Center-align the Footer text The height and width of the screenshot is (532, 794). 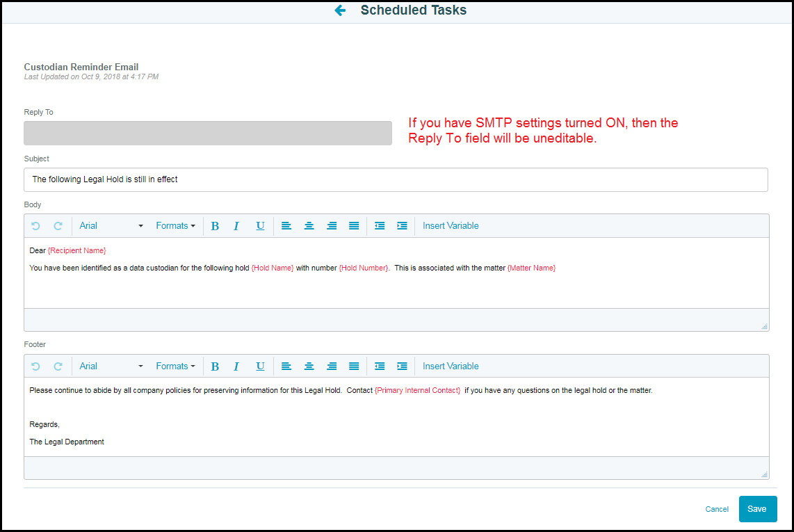point(309,366)
